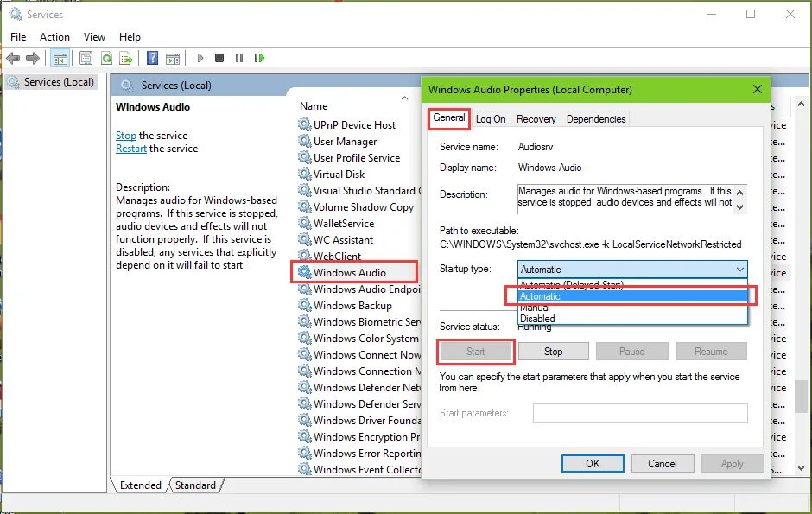Choose the highlighted Automatic option
Image resolution: width=812 pixels, height=514 pixels.
632,296
